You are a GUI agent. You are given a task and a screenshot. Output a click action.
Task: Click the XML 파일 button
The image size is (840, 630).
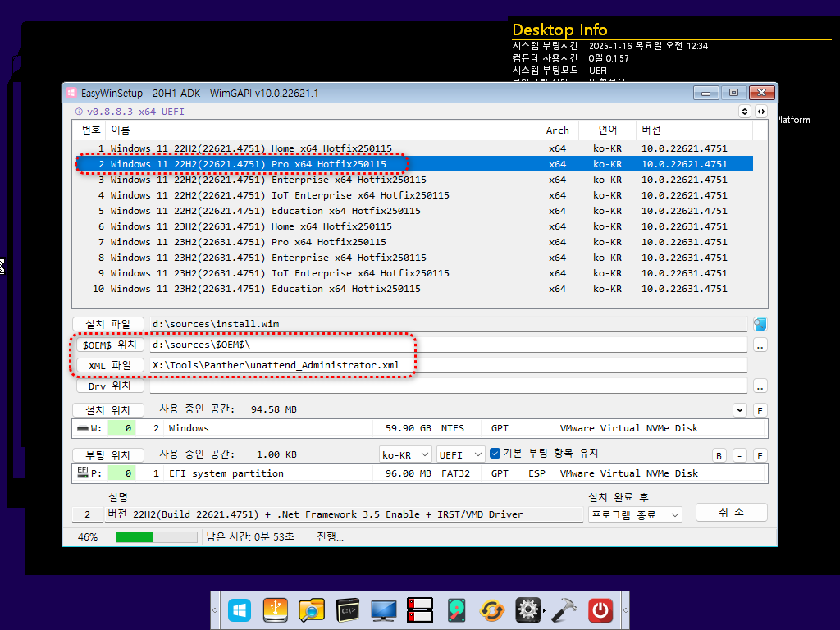(109, 365)
